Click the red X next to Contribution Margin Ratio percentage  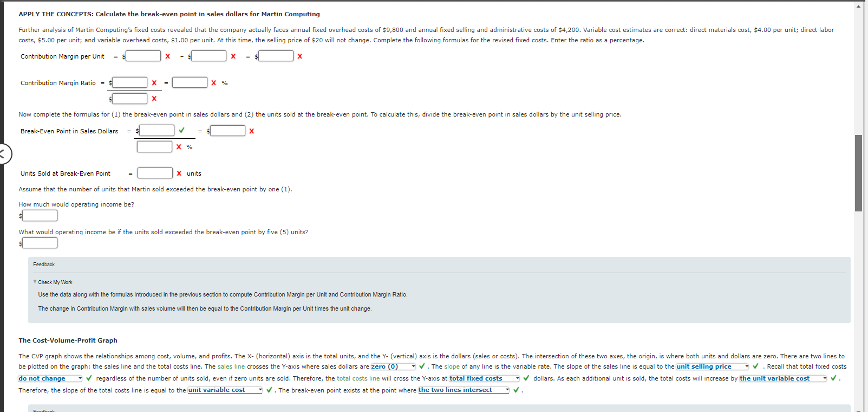[213, 82]
